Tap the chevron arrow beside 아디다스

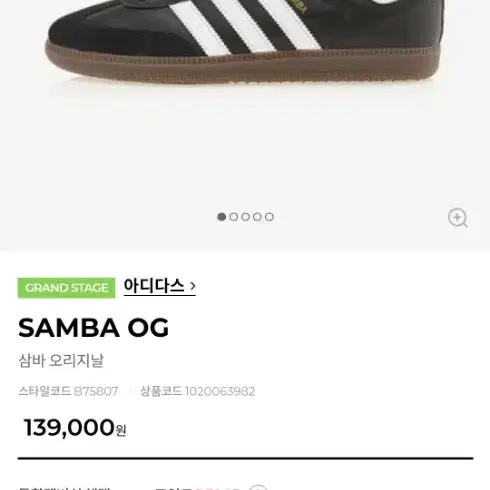tap(192, 286)
